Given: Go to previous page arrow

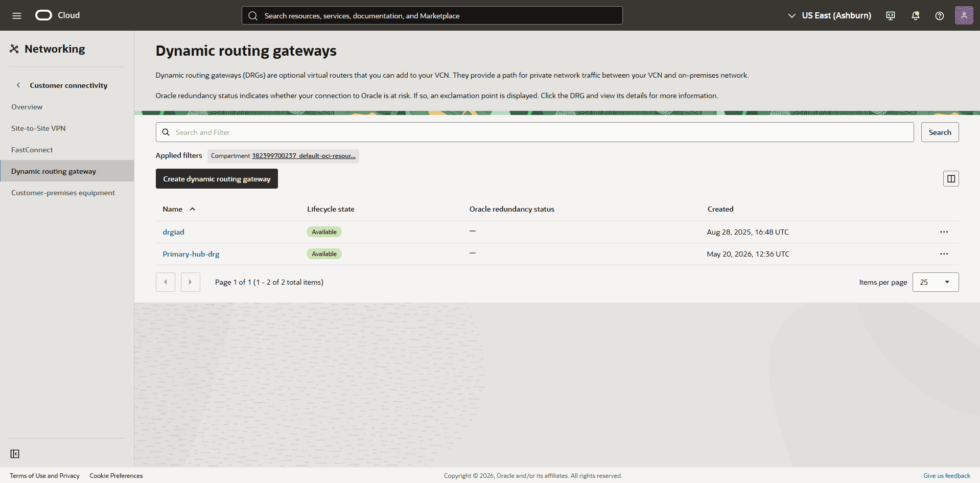Looking at the screenshot, I should pyautogui.click(x=166, y=282).
